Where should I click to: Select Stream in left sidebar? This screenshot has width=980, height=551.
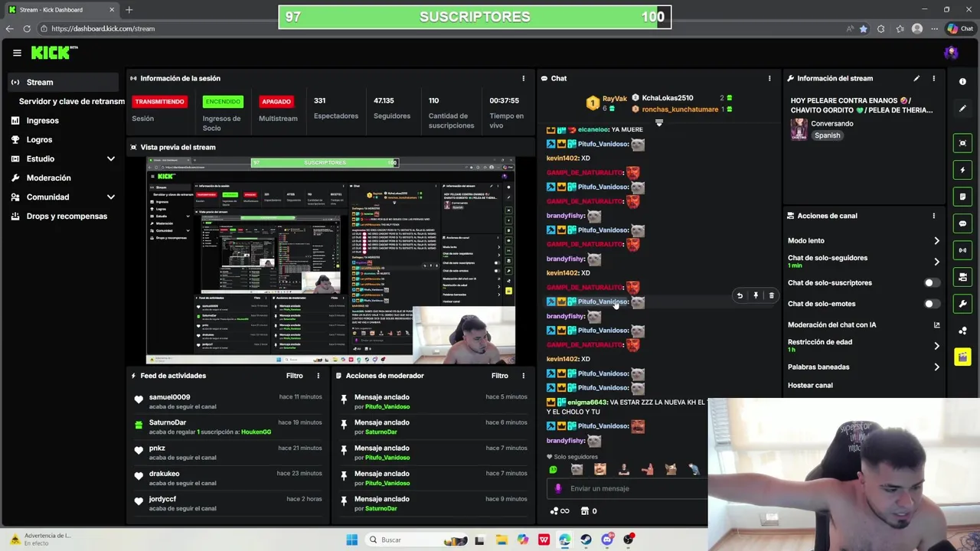tap(63, 82)
